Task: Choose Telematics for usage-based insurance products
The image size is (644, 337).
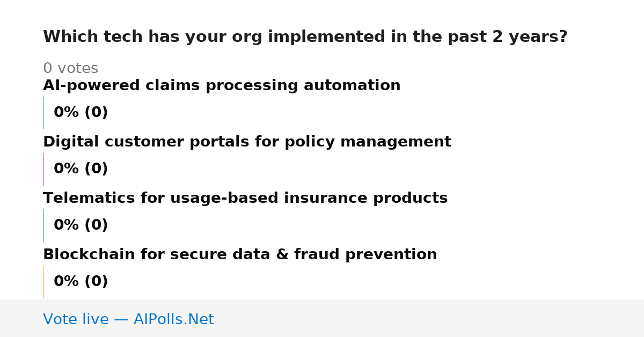Action: tap(245, 199)
